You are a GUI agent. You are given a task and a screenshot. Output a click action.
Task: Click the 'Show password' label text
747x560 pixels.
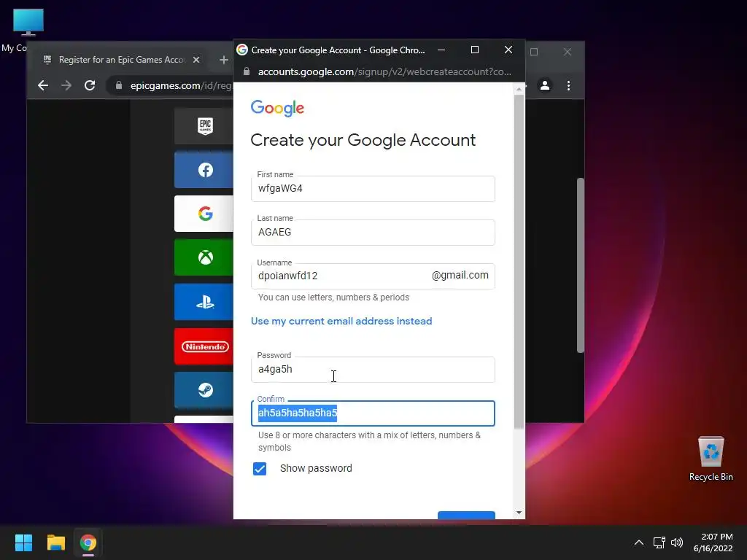316,468
